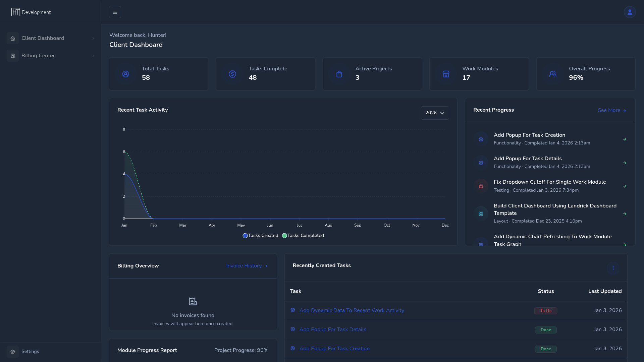Open the 2026 year dropdown
The height and width of the screenshot is (362, 644).
pyautogui.click(x=435, y=113)
